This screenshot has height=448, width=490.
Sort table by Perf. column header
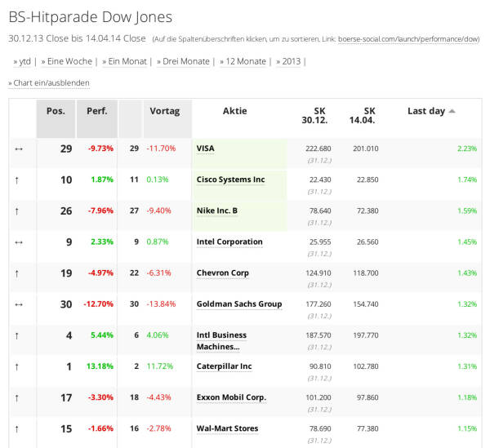click(97, 111)
